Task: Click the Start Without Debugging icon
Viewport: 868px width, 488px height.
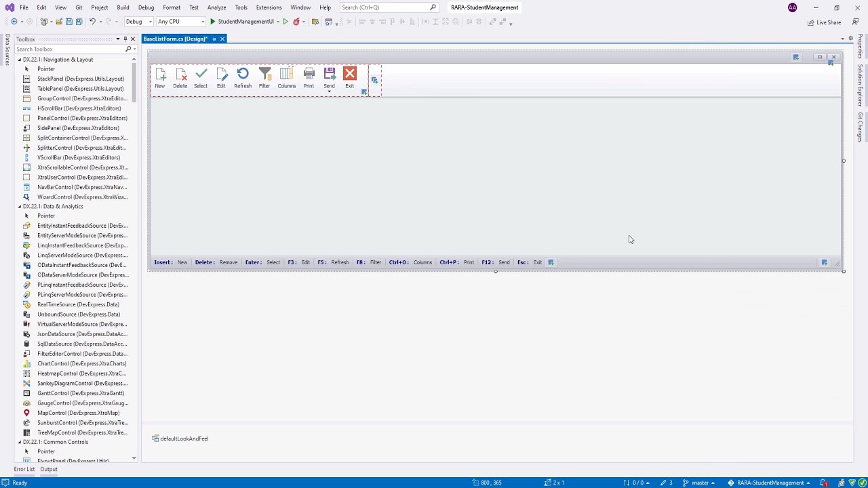Action: (285, 22)
